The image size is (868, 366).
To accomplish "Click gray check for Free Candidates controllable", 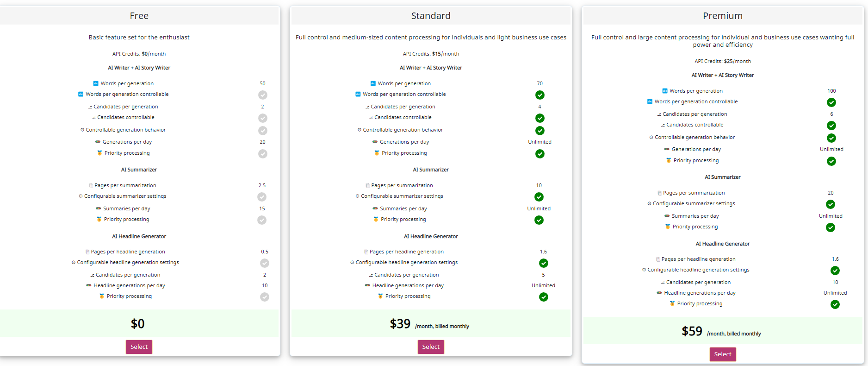I will pyautogui.click(x=263, y=118).
